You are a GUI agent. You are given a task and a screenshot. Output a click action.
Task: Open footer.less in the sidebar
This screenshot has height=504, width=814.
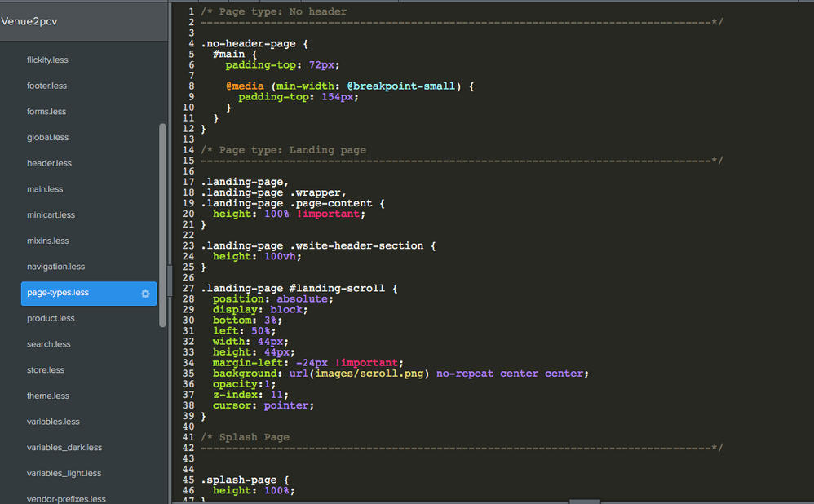pos(46,86)
